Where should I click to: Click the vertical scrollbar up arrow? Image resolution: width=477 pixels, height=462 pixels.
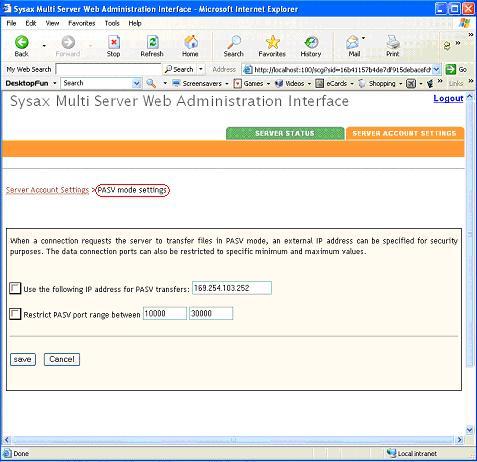click(469, 97)
